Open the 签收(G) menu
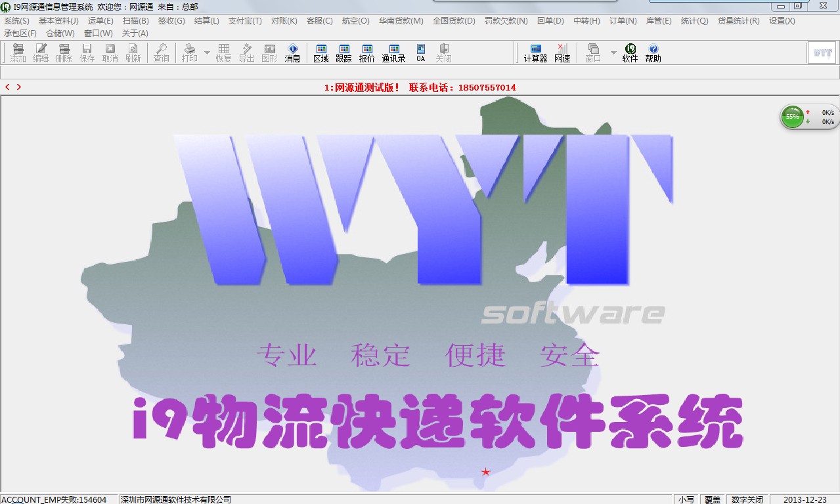This screenshot has height=504, width=840. point(171,21)
